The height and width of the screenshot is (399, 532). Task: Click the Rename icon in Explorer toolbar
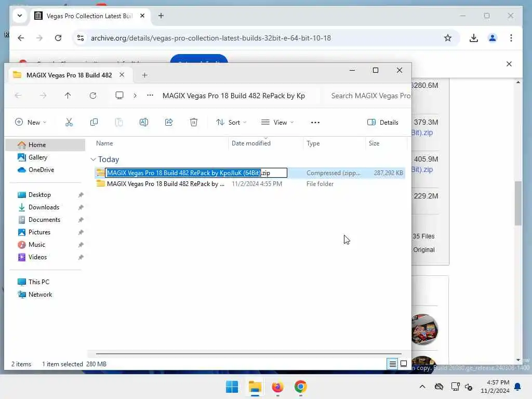pyautogui.click(x=144, y=122)
